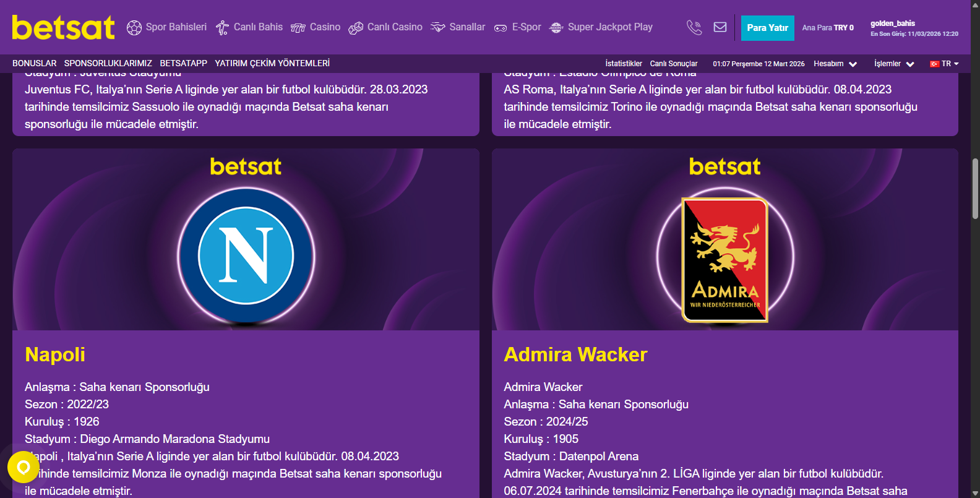Open the envelope messages icon
The image size is (980, 498).
coord(720,27)
